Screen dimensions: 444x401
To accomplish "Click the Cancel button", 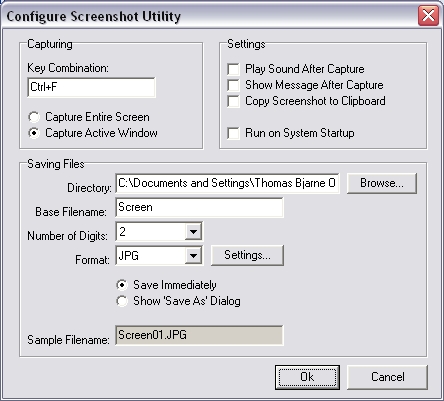I will (x=388, y=377).
